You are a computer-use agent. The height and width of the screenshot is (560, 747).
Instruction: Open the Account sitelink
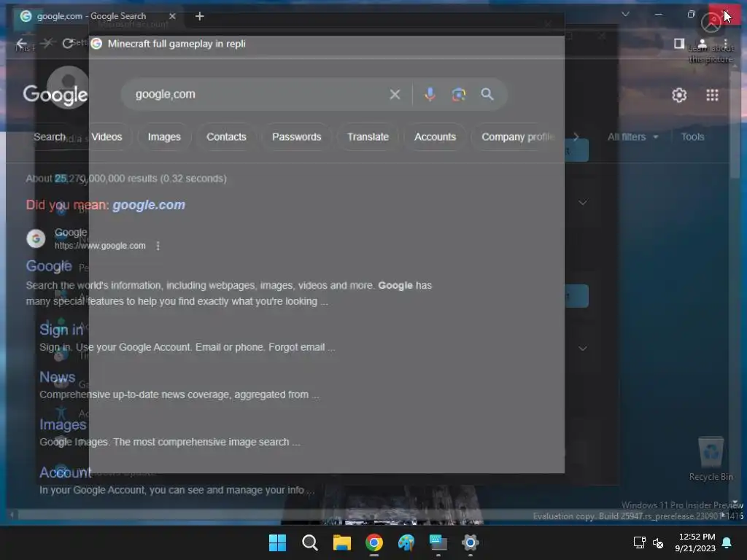tap(65, 472)
